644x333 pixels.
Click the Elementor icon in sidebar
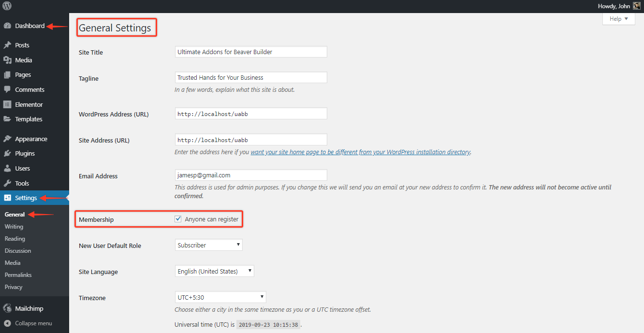coord(7,104)
